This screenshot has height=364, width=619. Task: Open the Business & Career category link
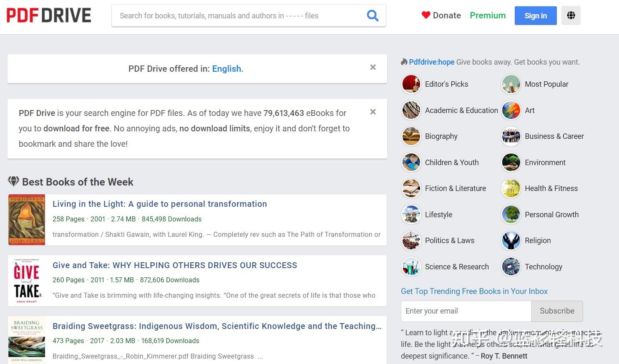point(554,136)
